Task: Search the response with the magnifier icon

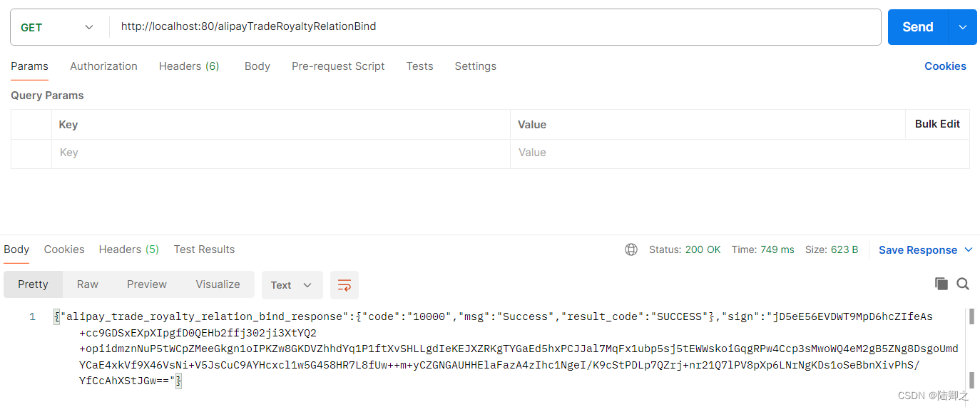Action: (963, 284)
